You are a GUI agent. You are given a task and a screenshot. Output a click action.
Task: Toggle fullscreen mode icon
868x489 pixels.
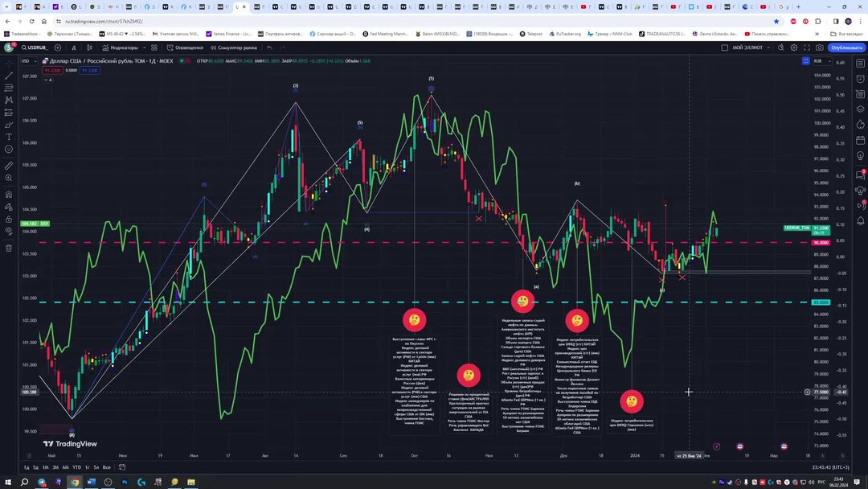(807, 47)
